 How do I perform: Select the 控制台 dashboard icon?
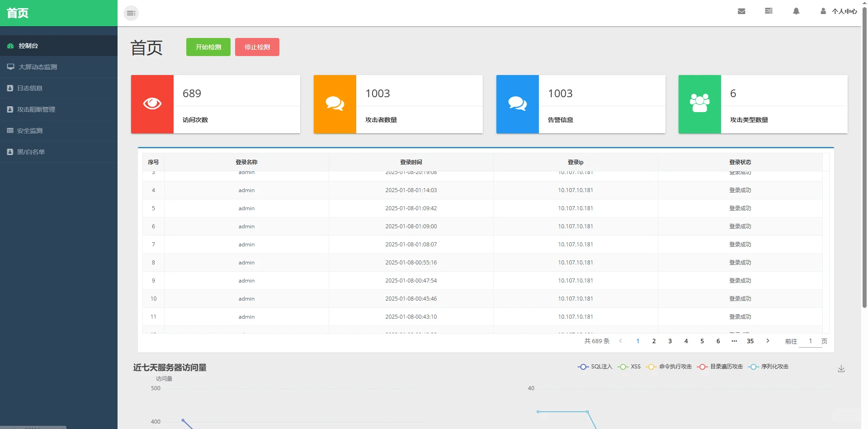[x=10, y=46]
